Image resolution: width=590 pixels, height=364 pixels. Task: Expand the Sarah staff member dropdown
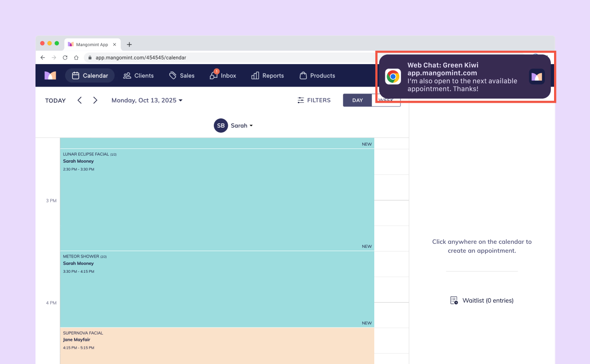tap(240, 125)
